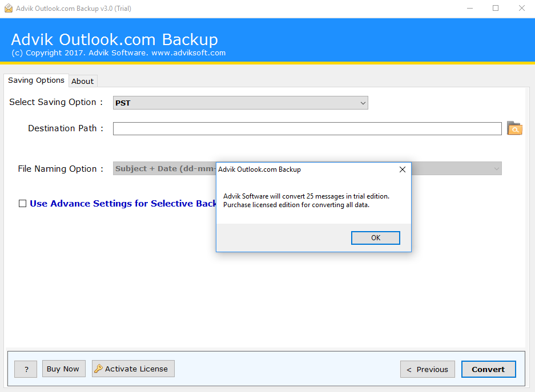Image resolution: width=535 pixels, height=392 pixels.
Task: Click the Buy Now button
Action: coord(63,369)
